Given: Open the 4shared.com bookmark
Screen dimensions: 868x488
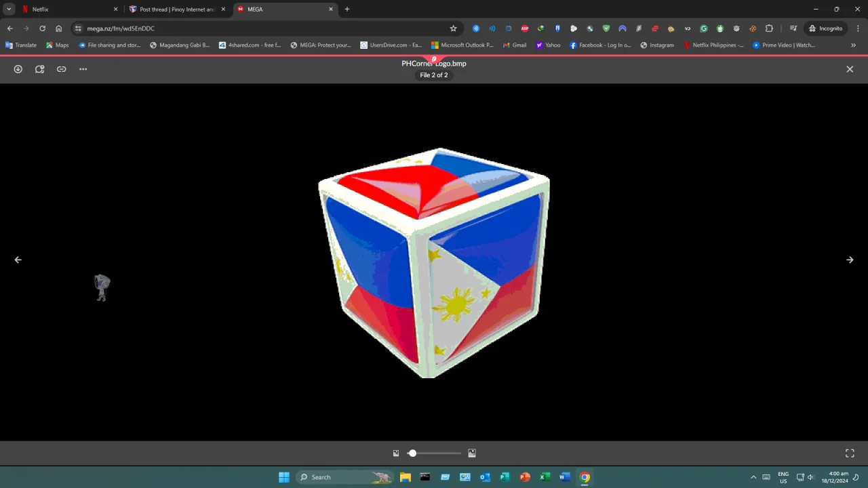Looking at the screenshot, I should click(250, 45).
